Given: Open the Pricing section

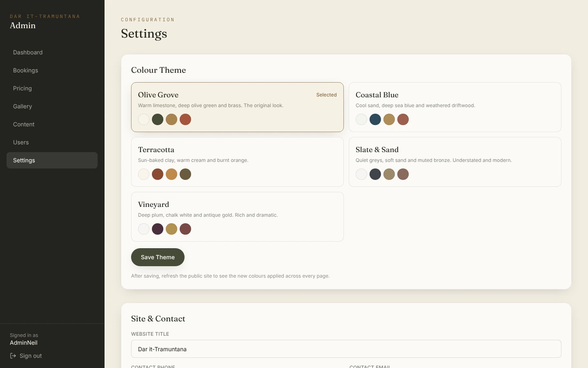Looking at the screenshot, I should (52, 88).
